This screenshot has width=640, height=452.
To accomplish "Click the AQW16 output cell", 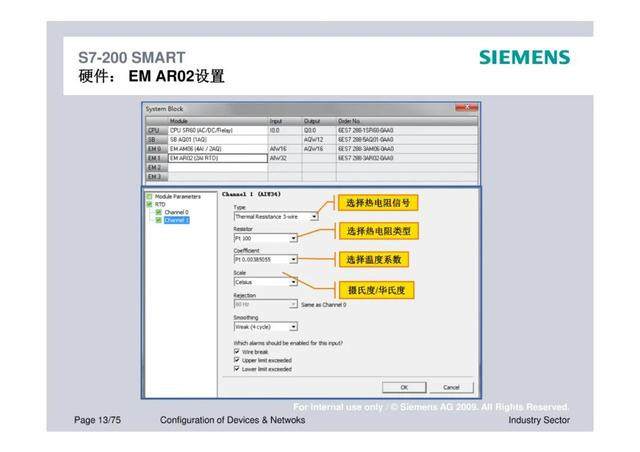I will coord(319,149).
